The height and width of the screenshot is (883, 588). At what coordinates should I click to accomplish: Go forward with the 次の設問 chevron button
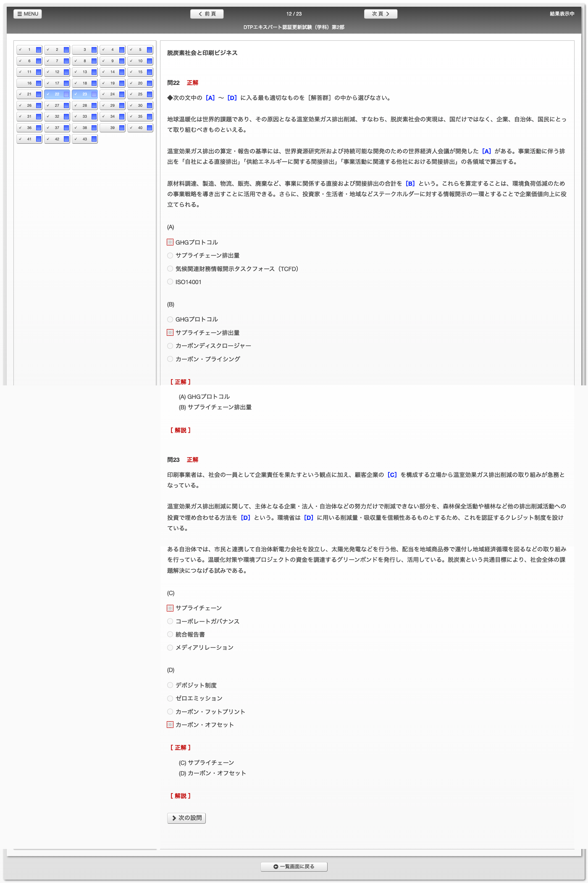coord(186,818)
